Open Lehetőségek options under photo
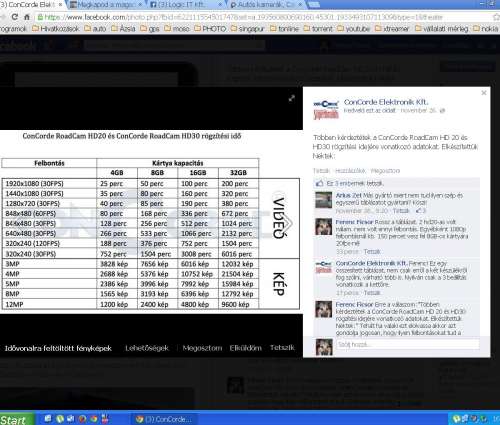Screen dimensions: 500x425 click(x=147, y=348)
